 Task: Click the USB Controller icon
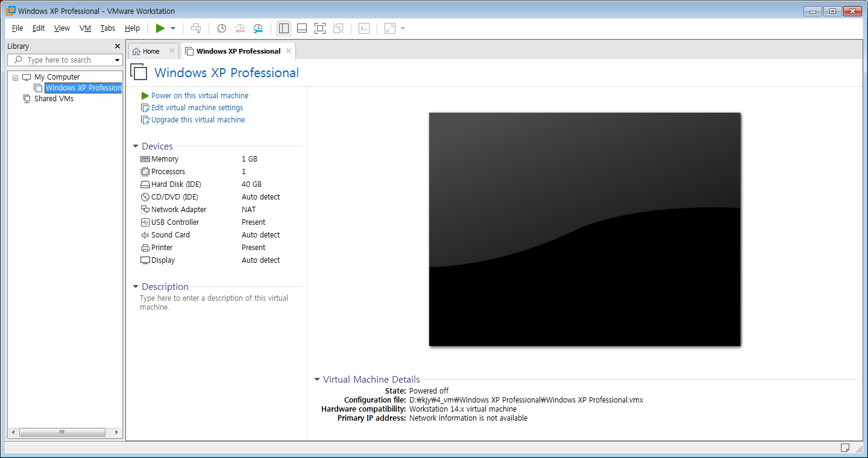(x=145, y=222)
